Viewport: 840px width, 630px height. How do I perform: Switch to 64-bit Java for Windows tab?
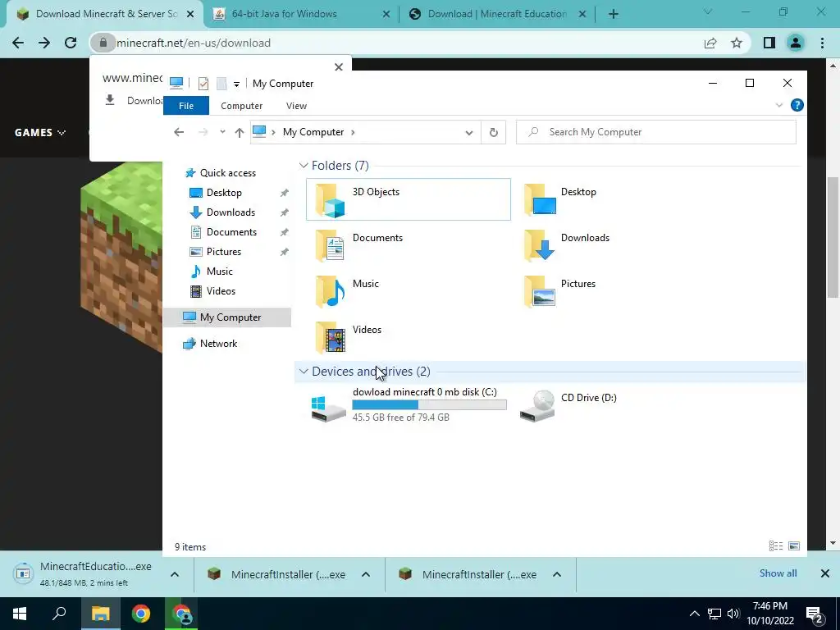(301, 14)
